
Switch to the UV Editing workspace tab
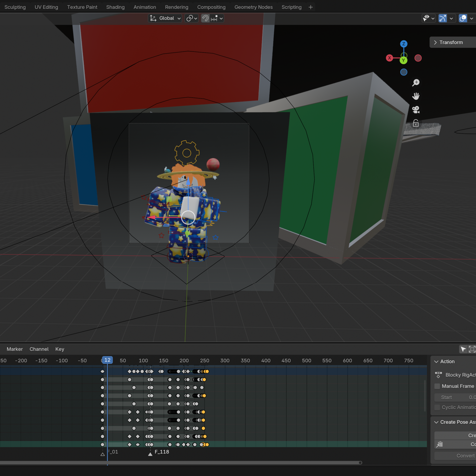click(x=46, y=7)
